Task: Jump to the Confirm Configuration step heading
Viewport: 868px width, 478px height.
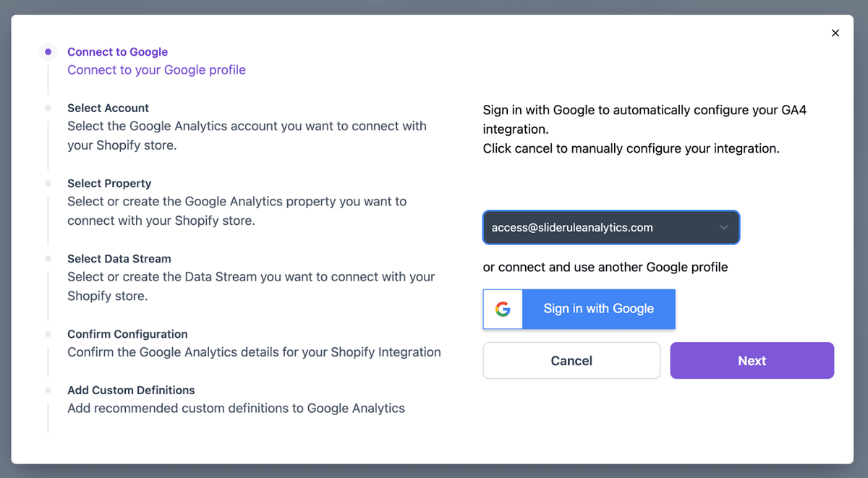Action: pyautogui.click(x=127, y=334)
